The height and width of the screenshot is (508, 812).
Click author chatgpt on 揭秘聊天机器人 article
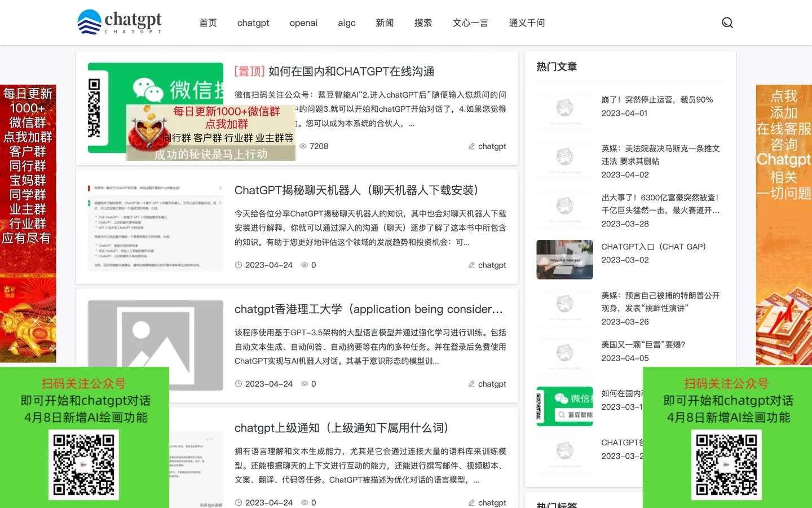pos(492,265)
